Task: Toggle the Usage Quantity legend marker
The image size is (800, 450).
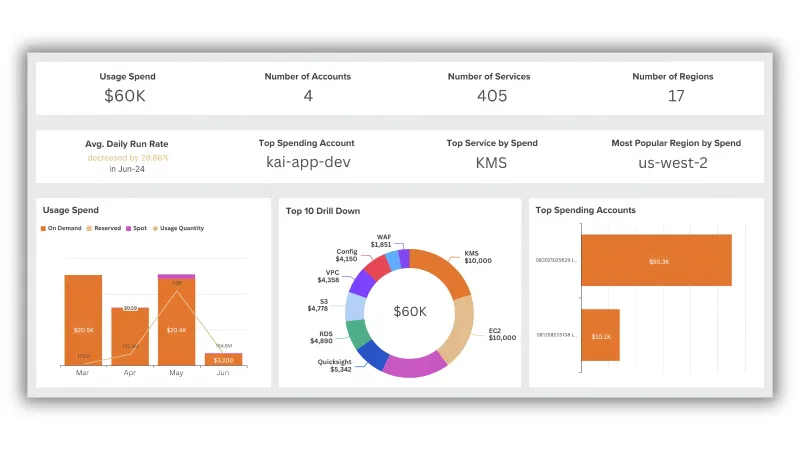Action: pyautogui.click(x=155, y=229)
